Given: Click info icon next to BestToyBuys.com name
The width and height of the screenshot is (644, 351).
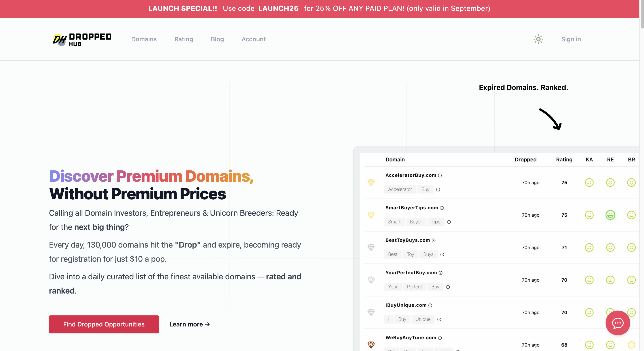Looking at the screenshot, I should 433,240.
